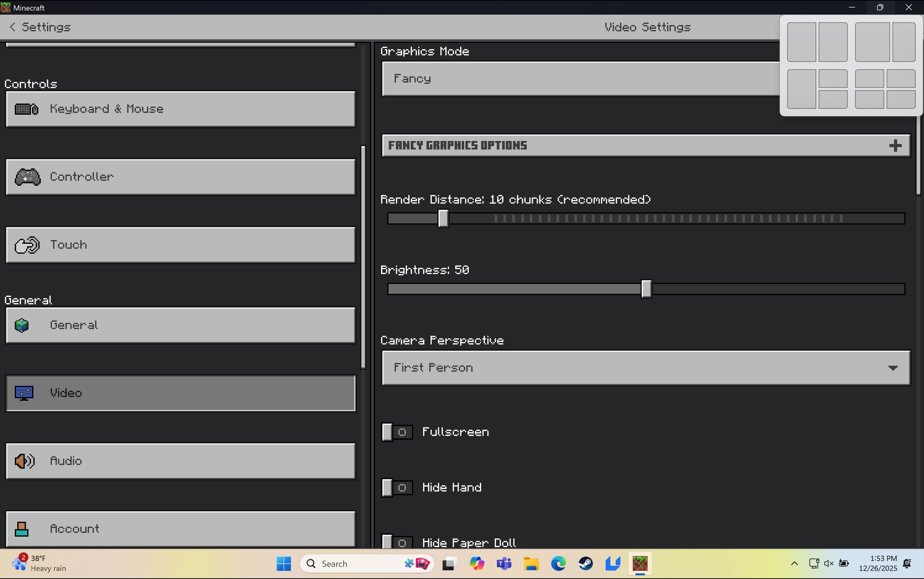Image resolution: width=924 pixels, height=579 pixels.
Task: Click the General globe cube icon
Action: [22, 325]
